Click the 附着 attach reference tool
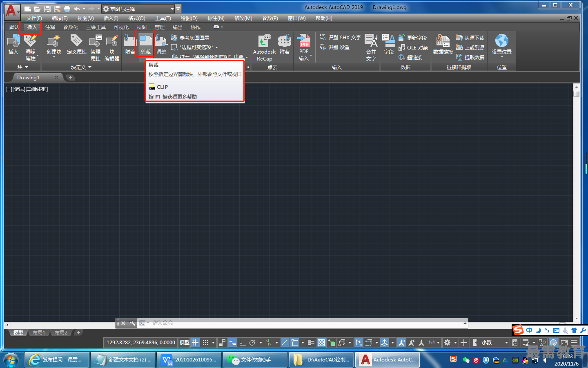The height and width of the screenshot is (368, 588). (x=130, y=45)
